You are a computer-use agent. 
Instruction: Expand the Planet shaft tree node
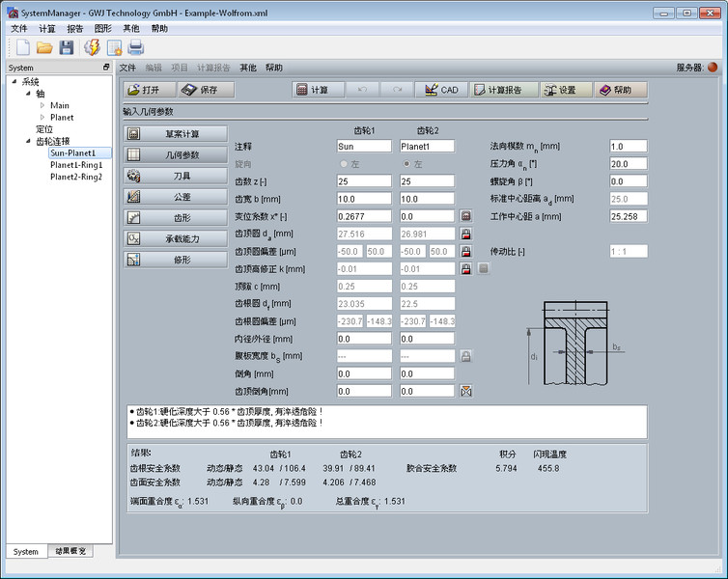tap(42, 117)
